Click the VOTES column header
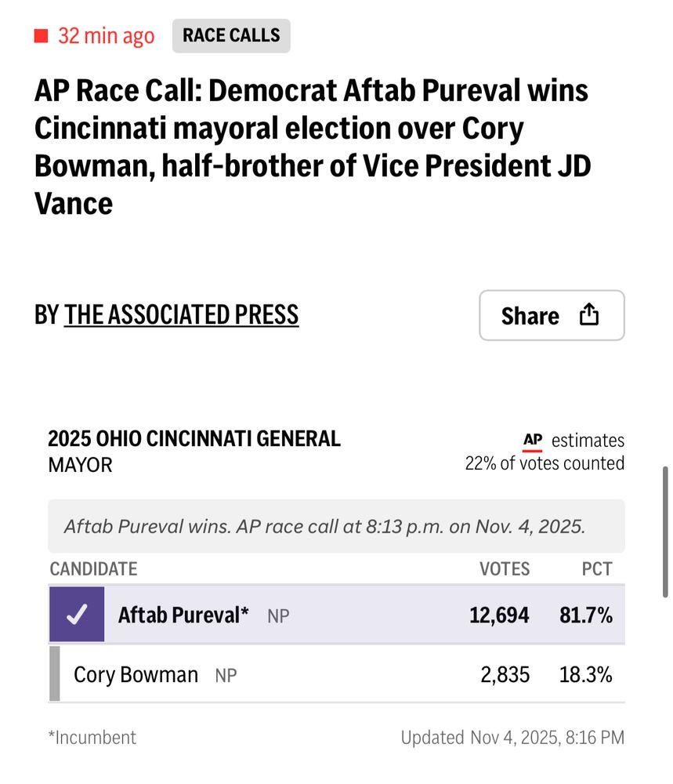Image resolution: width=673 pixels, height=784 pixels. coord(505,568)
